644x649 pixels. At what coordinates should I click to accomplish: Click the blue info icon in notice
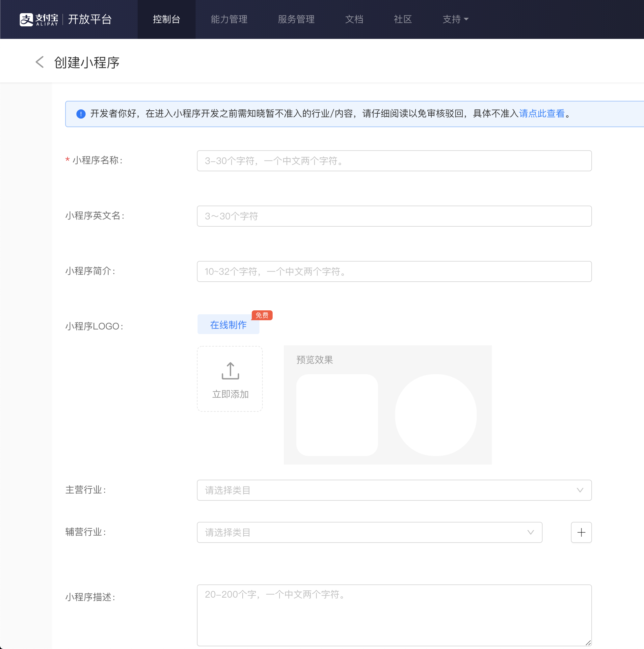[81, 114]
